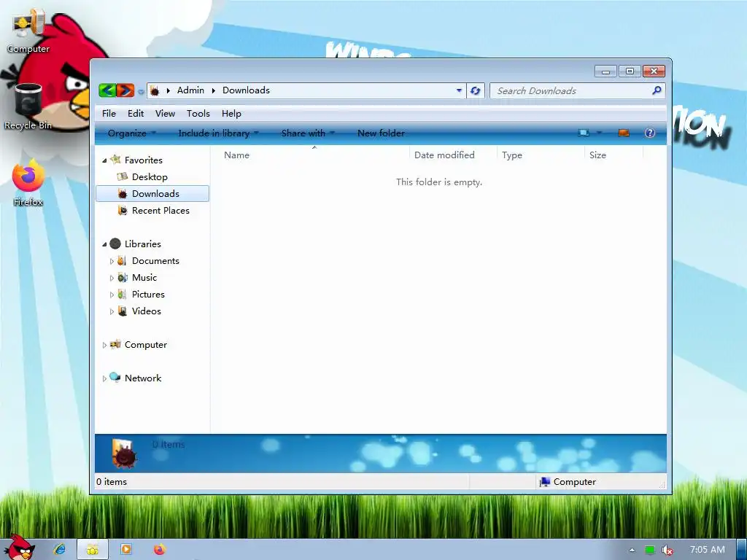Select Favorites in navigation pane
Image resolution: width=747 pixels, height=560 pixels.
[x=144, y=160]
